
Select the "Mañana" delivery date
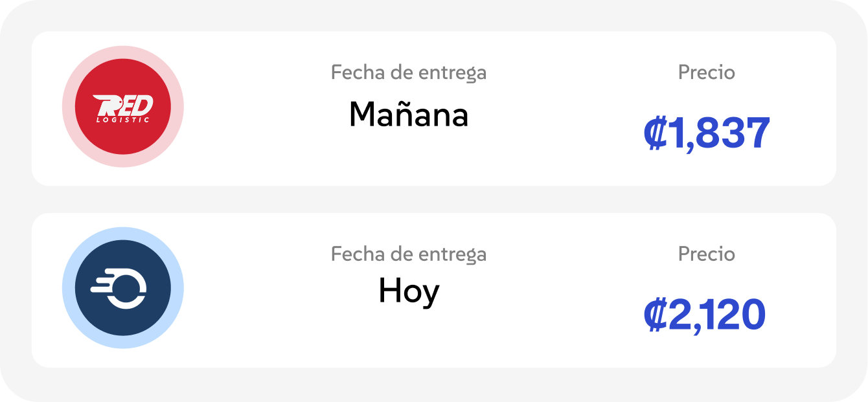coord(408,115)
